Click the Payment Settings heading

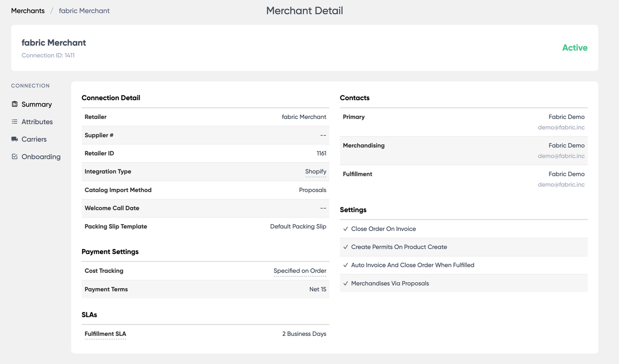pos(110,252)
